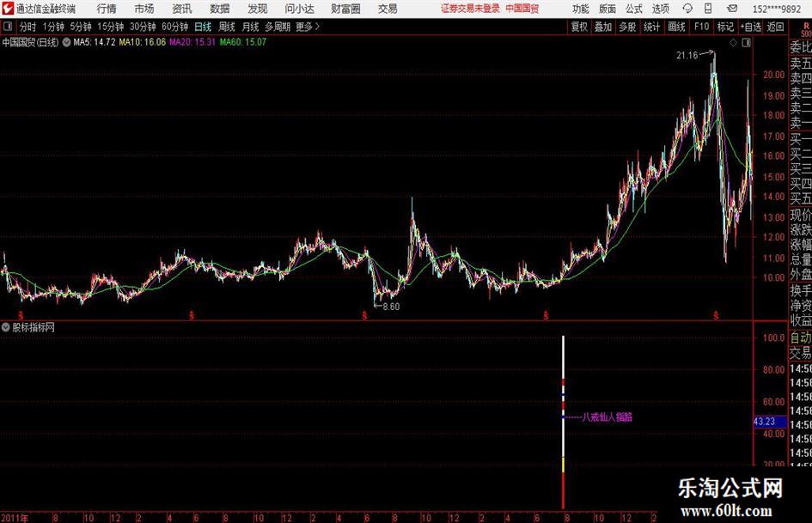This screenshot has width=812, height=523.
Task: Switch to 分时 chart period
Action: pos(27,27)
